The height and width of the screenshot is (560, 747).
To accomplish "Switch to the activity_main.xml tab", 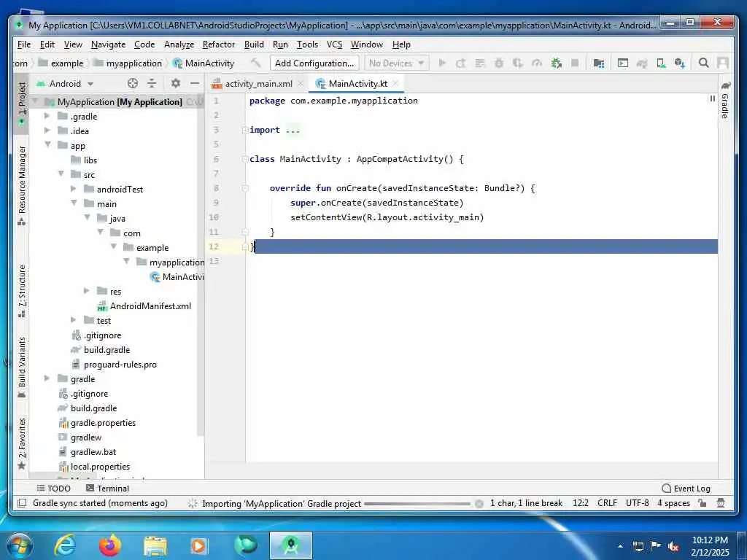I will pyautogui.click(x=258, y=83).
